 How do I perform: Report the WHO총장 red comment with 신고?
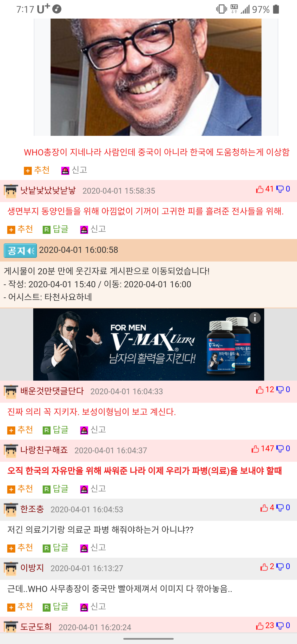point(74,170)
